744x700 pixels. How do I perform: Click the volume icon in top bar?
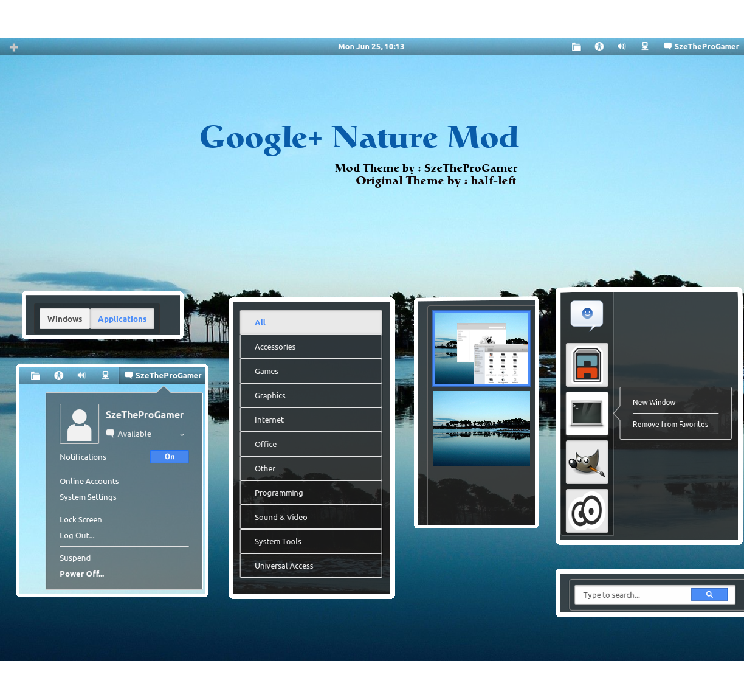(x=621, y=46)
